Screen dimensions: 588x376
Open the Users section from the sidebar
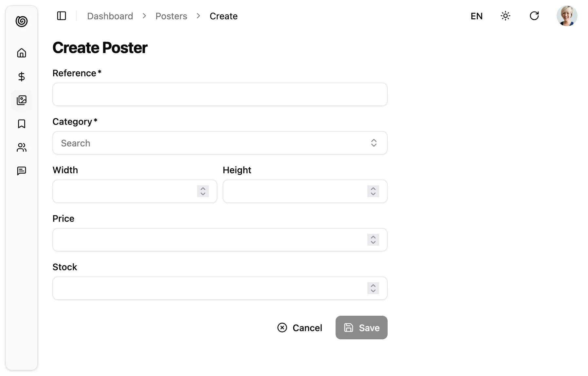22,147
